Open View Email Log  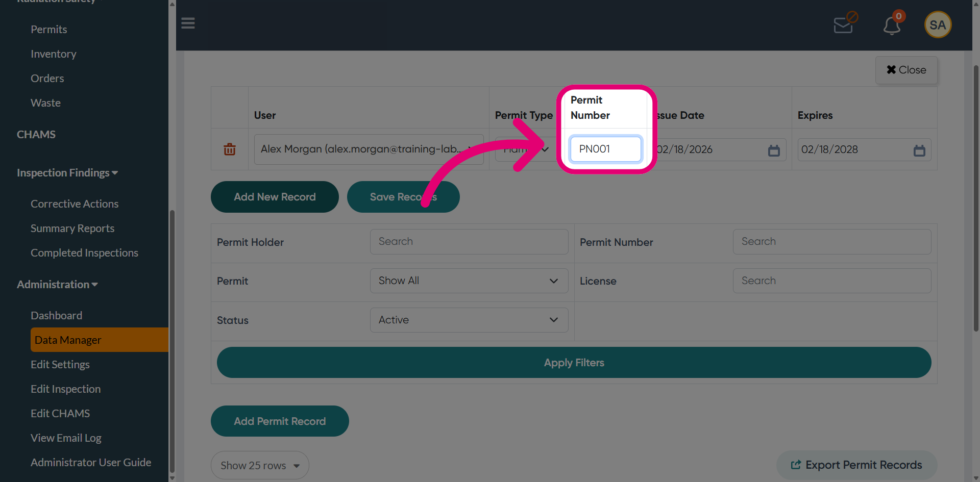click(66, 438)
